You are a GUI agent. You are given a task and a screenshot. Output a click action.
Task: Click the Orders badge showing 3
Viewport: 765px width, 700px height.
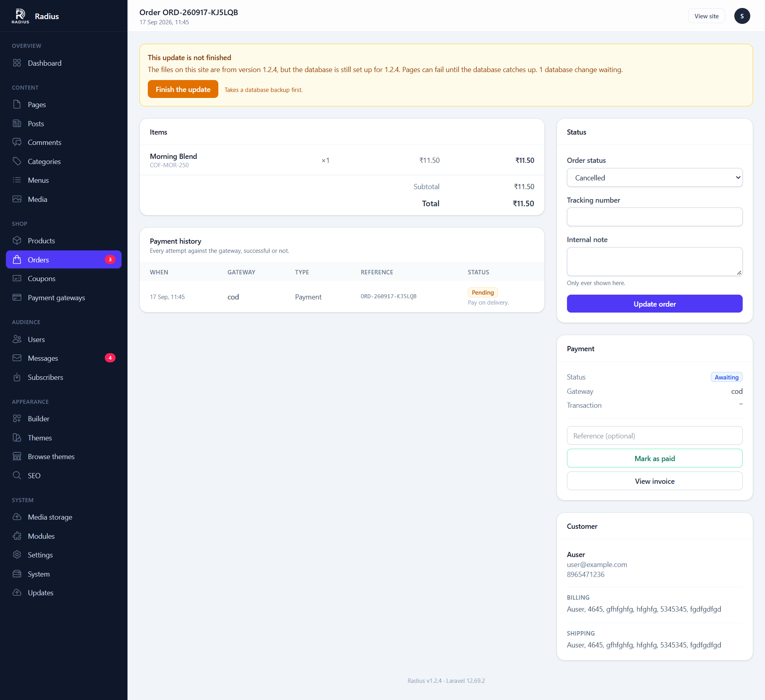click(110, 259)
